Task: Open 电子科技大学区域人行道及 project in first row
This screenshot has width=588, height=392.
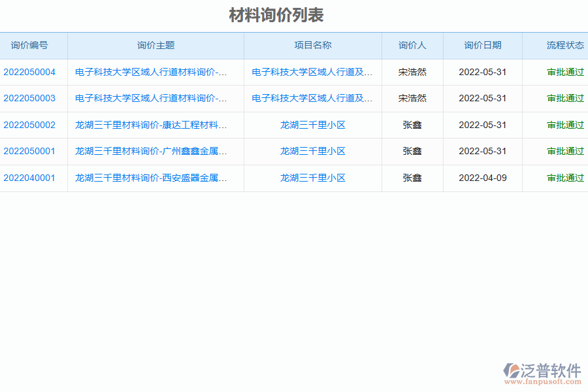Action: [312, 73]
